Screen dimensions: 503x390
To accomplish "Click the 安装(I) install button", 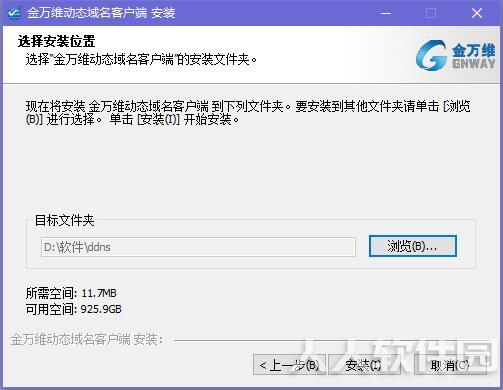I will [364, 365].
